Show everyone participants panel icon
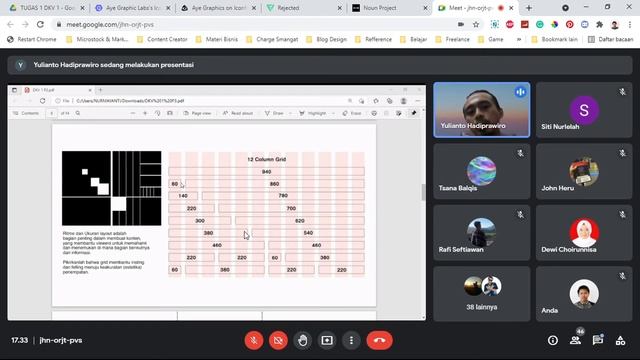Screen dimensions: 640x360 576,340
